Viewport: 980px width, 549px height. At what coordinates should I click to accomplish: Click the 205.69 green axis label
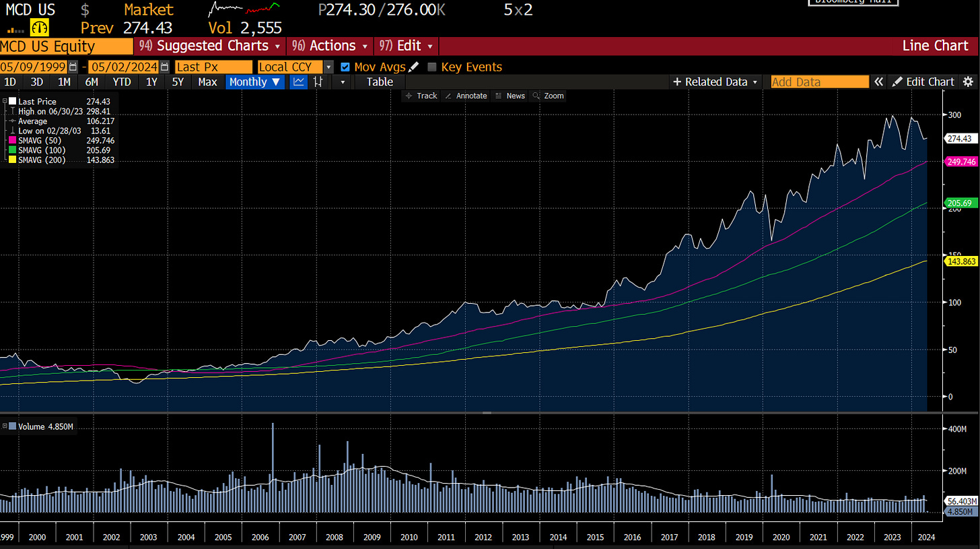click(x=960, y=203)
